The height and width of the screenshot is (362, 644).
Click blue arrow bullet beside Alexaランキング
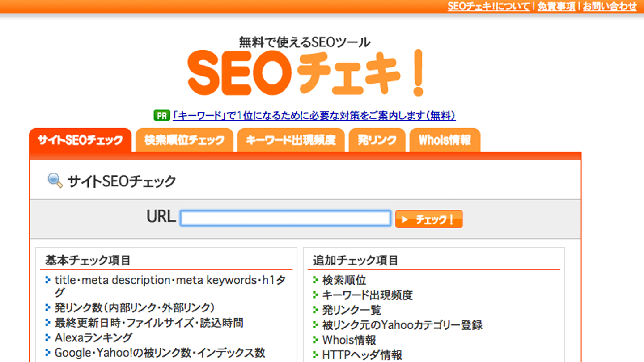(48, 337)
